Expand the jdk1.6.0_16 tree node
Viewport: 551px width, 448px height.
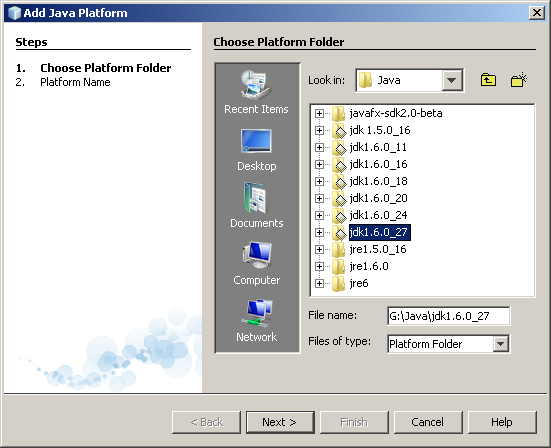point(319,164)
